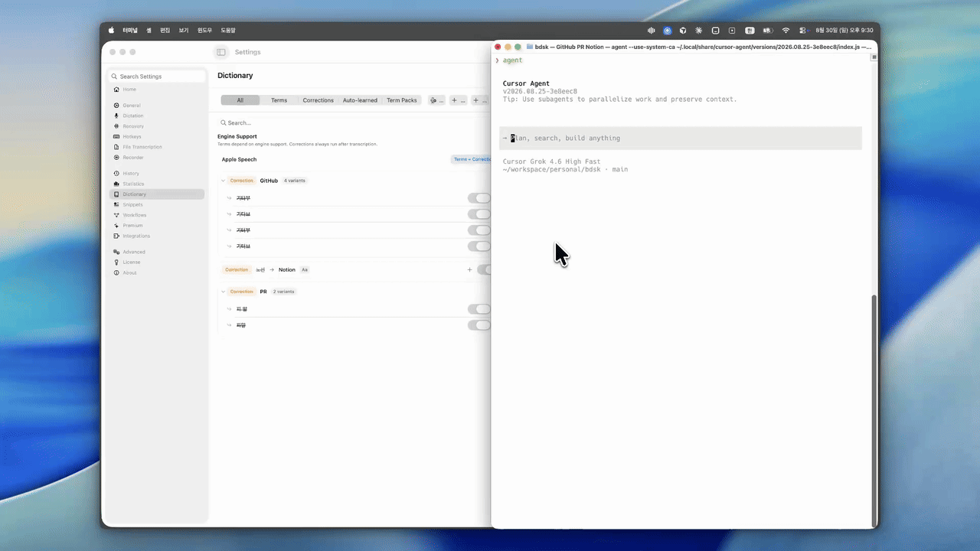
Task: Click the Aa case badge on Notion row
Action: pyautogui.click(x=304, y=269)
